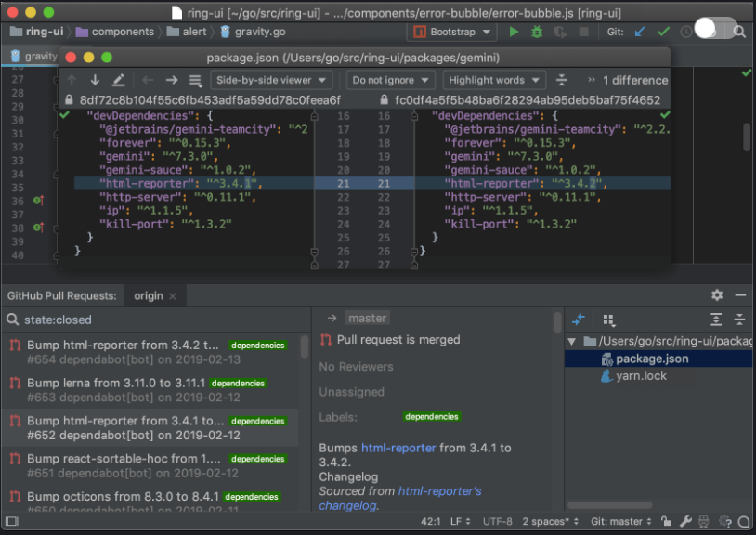Click ring-ui breadcrumb in navigation bar
756x535 pixels.
pos(36,32)
